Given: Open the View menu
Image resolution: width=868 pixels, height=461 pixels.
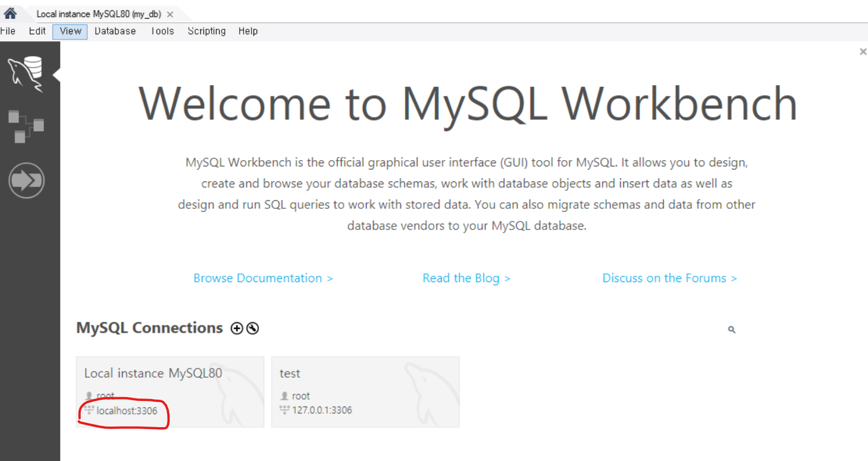Looking at the screenshot, I should 70,31.
